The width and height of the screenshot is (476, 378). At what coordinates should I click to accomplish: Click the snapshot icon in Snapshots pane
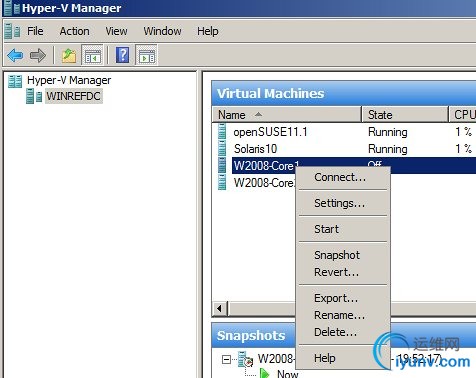pyautogui.click(x=246, y=359)
